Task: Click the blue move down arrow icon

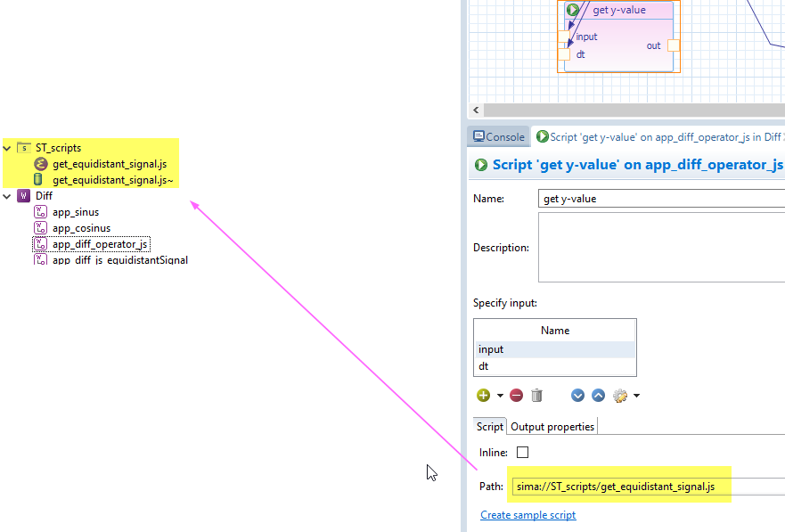Action: [577, 396]
